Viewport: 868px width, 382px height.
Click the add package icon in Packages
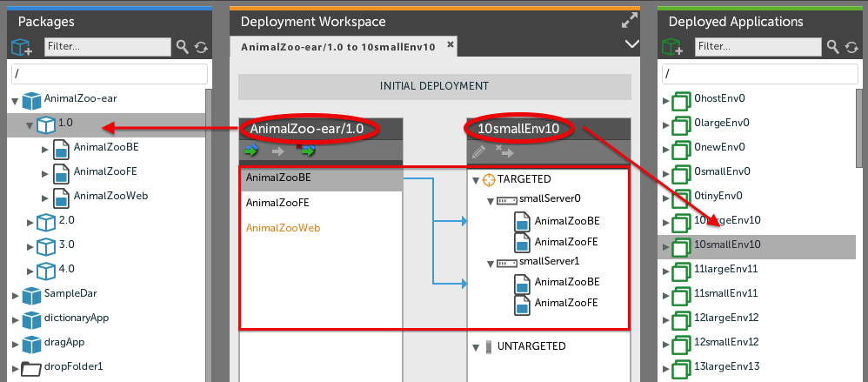[x=22, y=46]
